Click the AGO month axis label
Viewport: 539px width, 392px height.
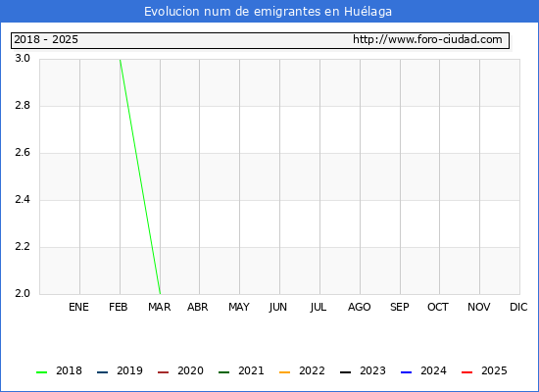coord(360,307)
